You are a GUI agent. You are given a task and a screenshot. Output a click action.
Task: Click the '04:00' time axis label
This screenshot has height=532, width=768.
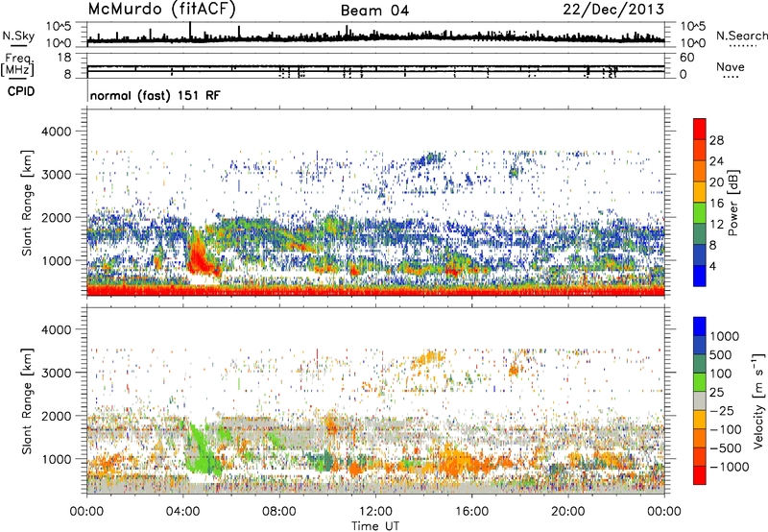point(183,512)
